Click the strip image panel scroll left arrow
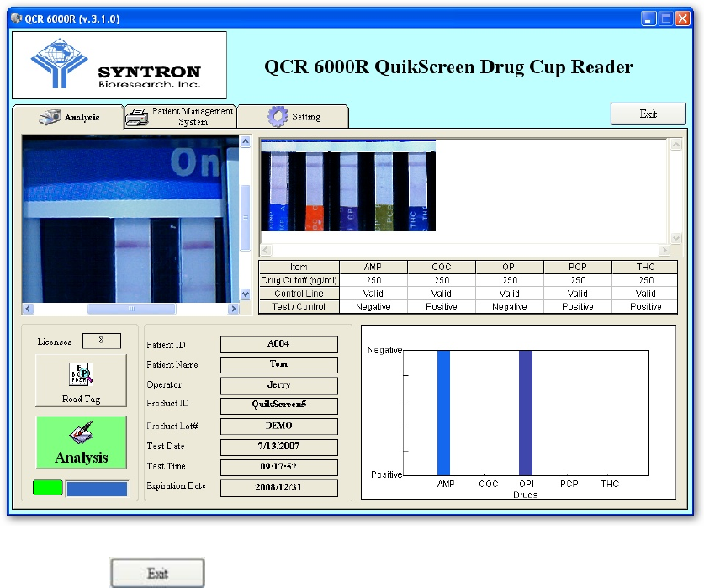This screenshot has height=588, width=704. tap(266, 250)
